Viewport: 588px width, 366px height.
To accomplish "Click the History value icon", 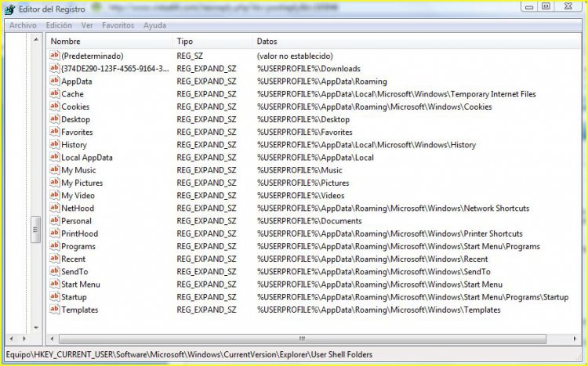I will [x=55, y=145].
